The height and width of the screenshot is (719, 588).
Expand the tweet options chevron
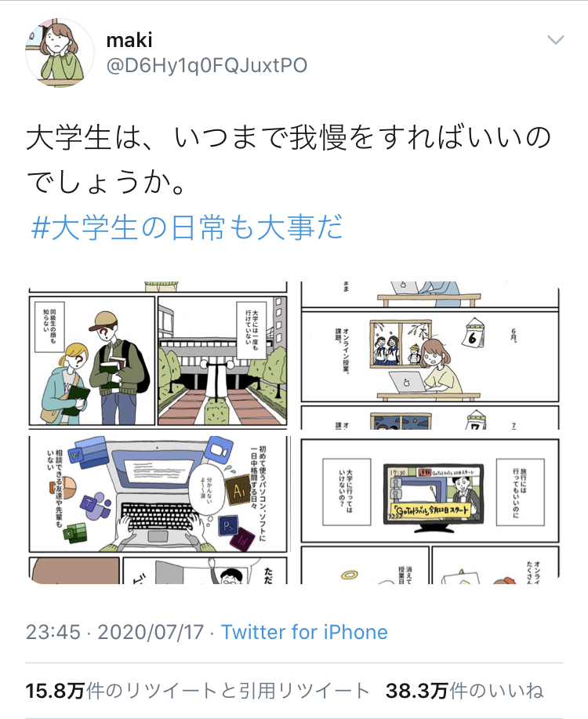coord(555,40)
